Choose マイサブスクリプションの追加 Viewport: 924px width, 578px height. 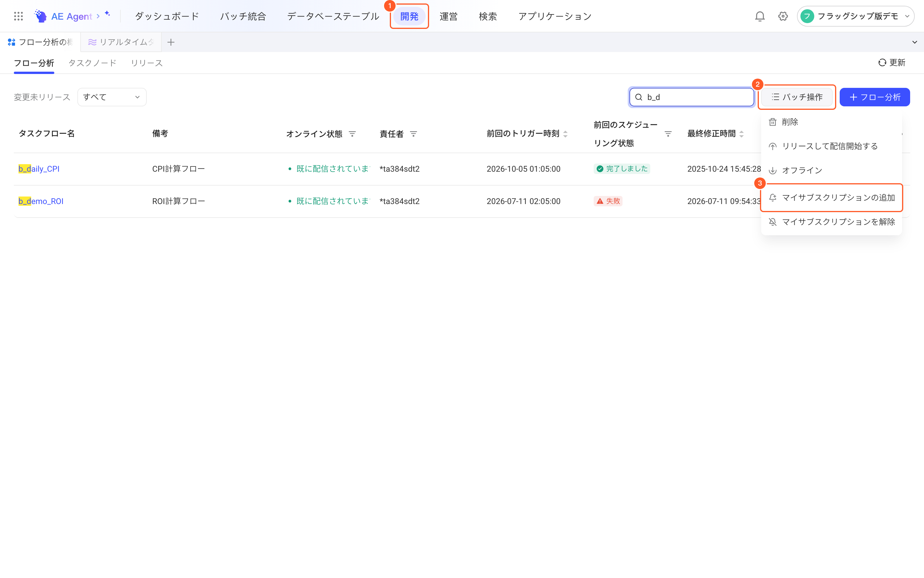coord(831,198)
